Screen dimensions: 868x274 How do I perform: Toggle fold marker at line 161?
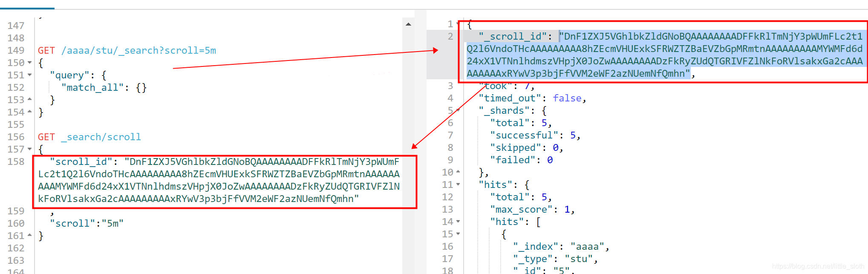[29, 235]
